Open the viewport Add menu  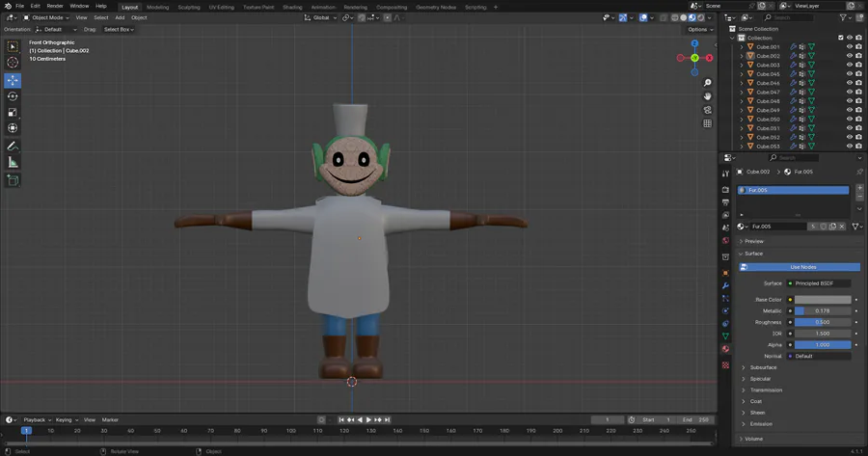[x=120, y=17]
